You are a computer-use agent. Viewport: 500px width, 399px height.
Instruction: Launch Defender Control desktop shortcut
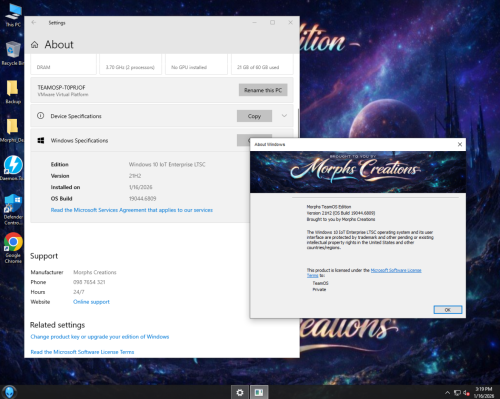click(x=13, y=209)
